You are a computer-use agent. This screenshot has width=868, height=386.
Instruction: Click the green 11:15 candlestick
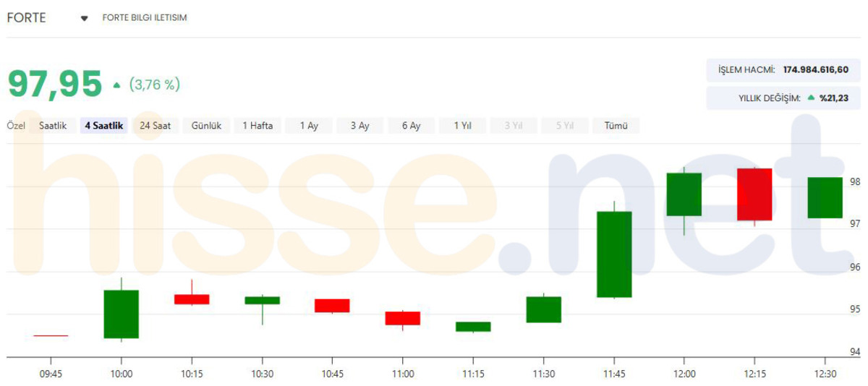point(473,327)
